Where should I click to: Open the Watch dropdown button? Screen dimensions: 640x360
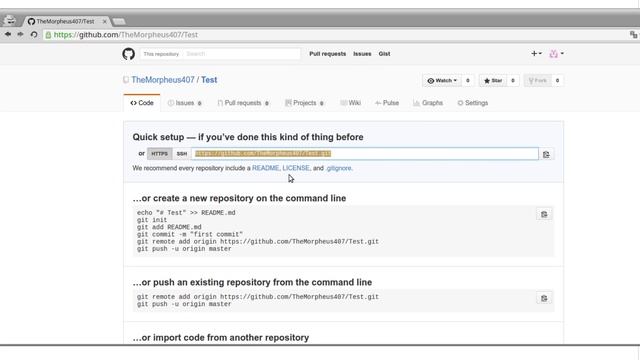click(x=442, y=80)
